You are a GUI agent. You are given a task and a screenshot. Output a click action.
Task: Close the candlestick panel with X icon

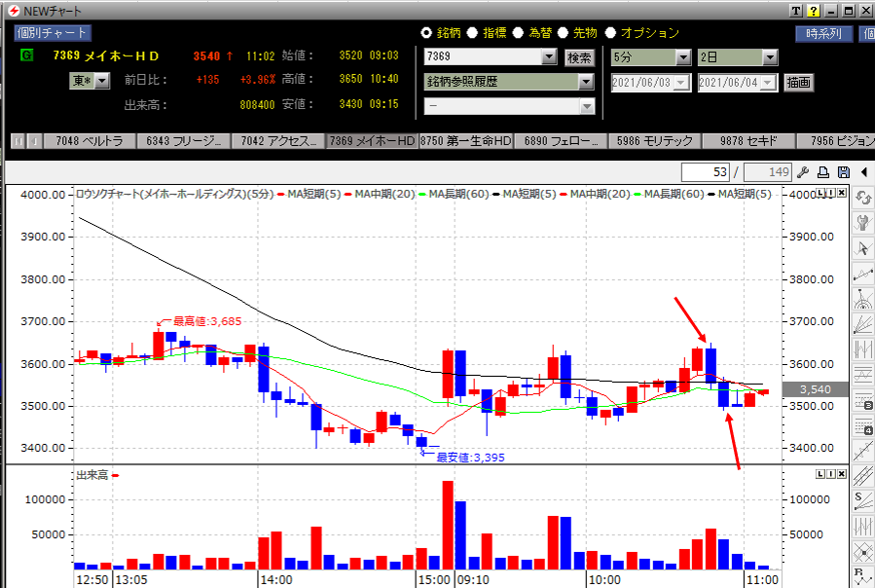click(842, 193)
